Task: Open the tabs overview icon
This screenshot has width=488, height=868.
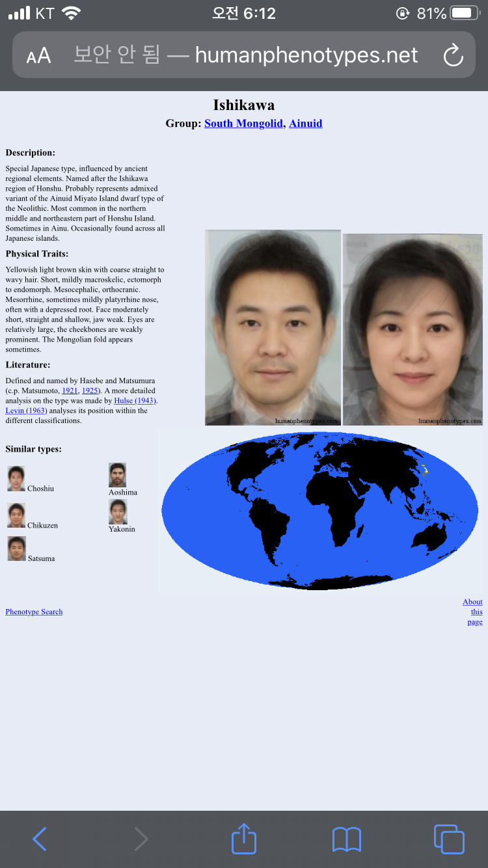Action: point(448,839)
